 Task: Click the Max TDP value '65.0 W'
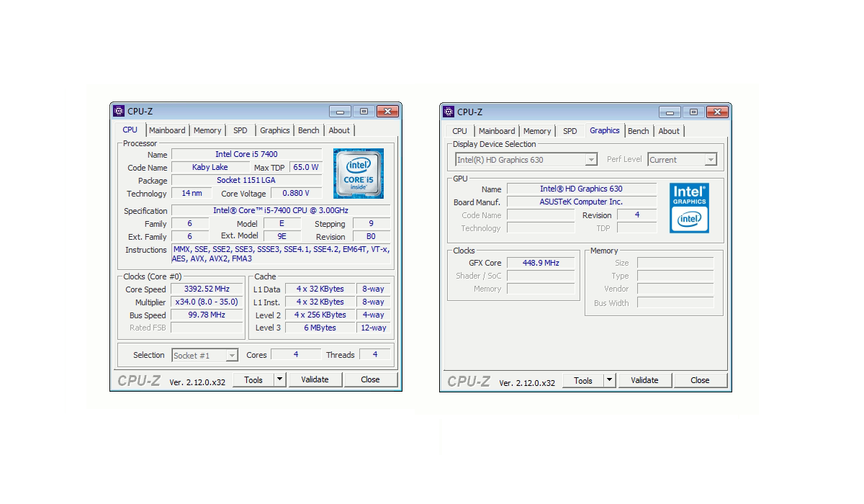305,167
